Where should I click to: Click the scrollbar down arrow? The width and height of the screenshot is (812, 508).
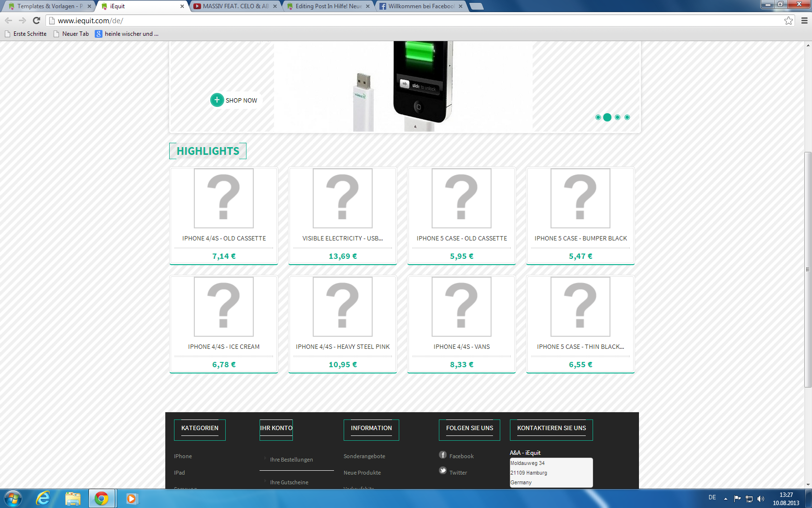pyautogui.click(x=808, y=485)
